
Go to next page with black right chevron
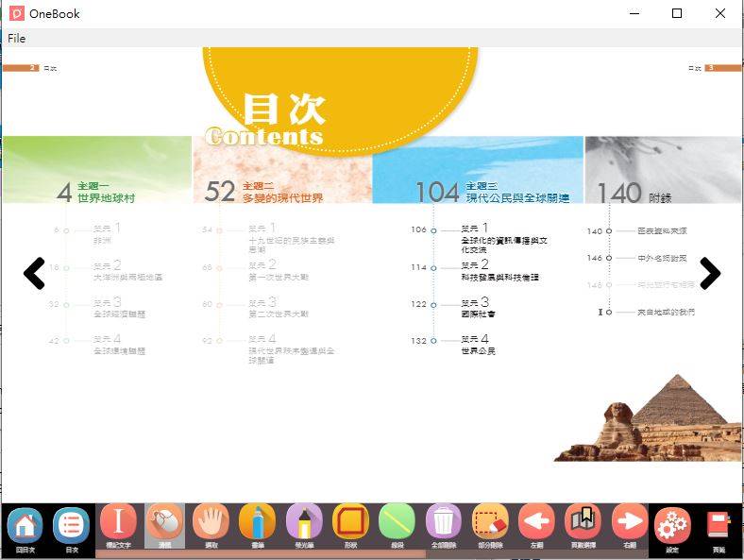coord(710,273)
